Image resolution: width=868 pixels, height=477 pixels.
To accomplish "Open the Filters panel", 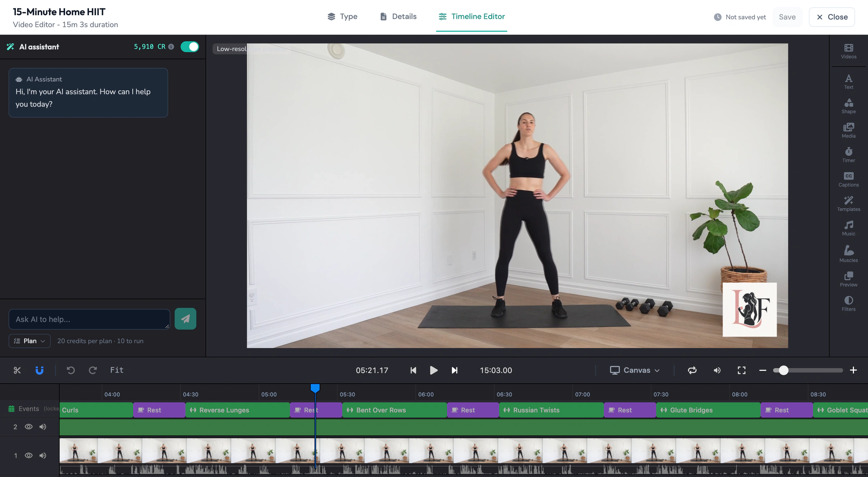I will coord(848,304).
